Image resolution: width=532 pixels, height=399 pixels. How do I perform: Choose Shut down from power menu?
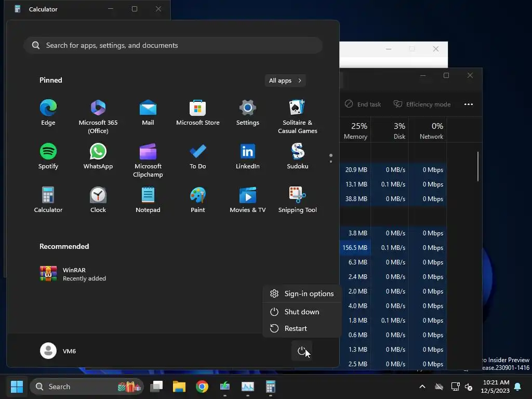(x=302, y=312)
